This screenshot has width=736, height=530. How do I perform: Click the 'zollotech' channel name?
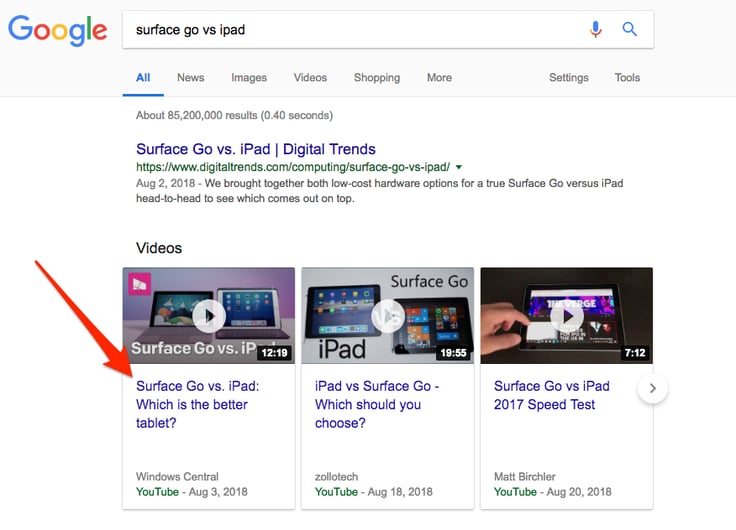click(336, 476)
